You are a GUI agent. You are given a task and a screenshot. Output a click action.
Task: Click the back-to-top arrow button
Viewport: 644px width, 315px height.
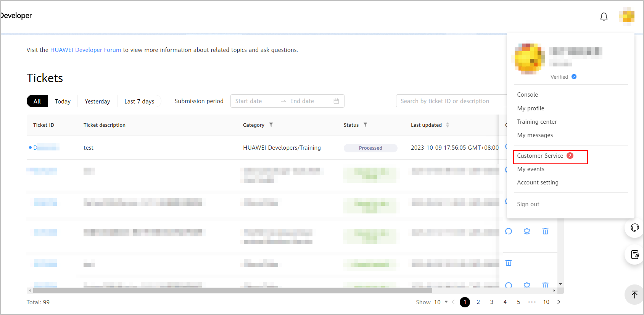pos(634,294)
